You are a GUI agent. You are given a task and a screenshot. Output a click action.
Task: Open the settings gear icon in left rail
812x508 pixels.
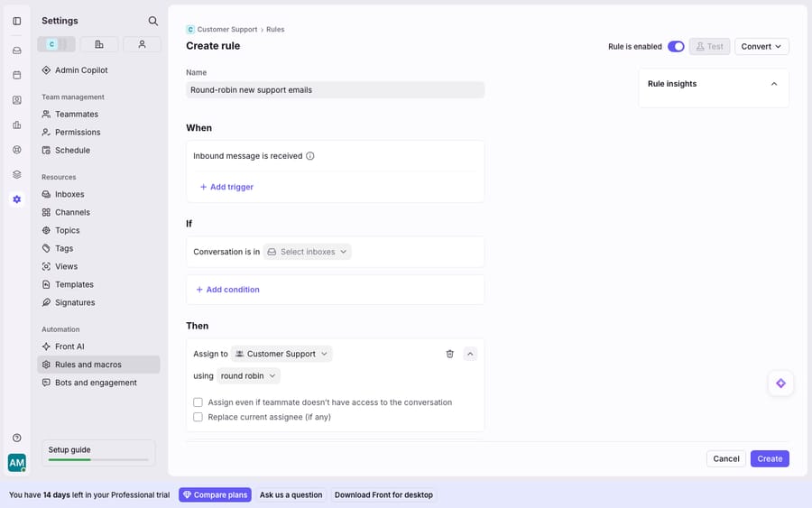point(16,199)
